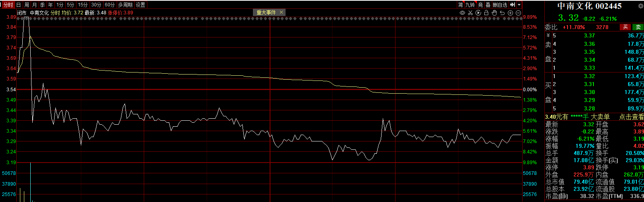Expand the dropdown arrow after 删自选
Viewport: 644px width, 202px height.
pyautogui.click(x=519, y=5)
